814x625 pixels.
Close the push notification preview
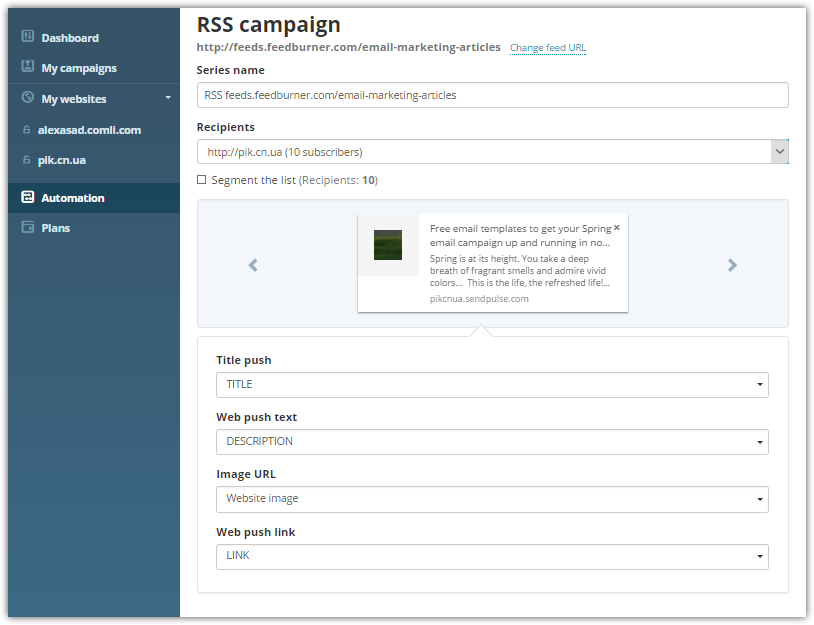pyautogui.click(x=617, y=227)
